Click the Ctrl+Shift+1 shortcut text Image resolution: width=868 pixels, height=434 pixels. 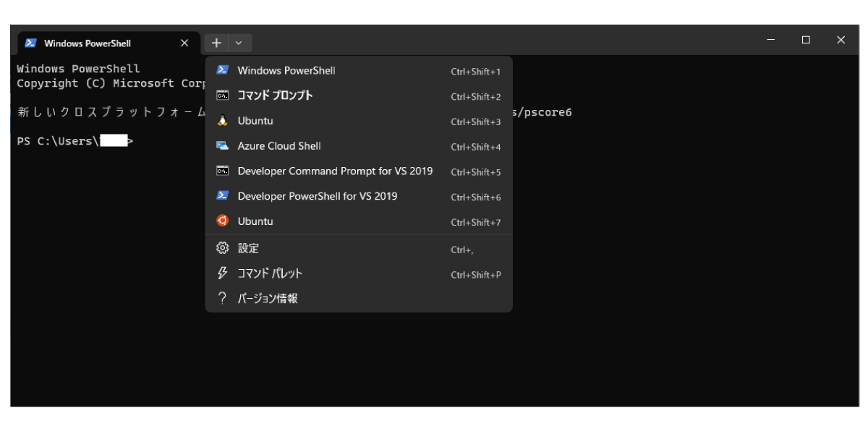tap(476, 72)
